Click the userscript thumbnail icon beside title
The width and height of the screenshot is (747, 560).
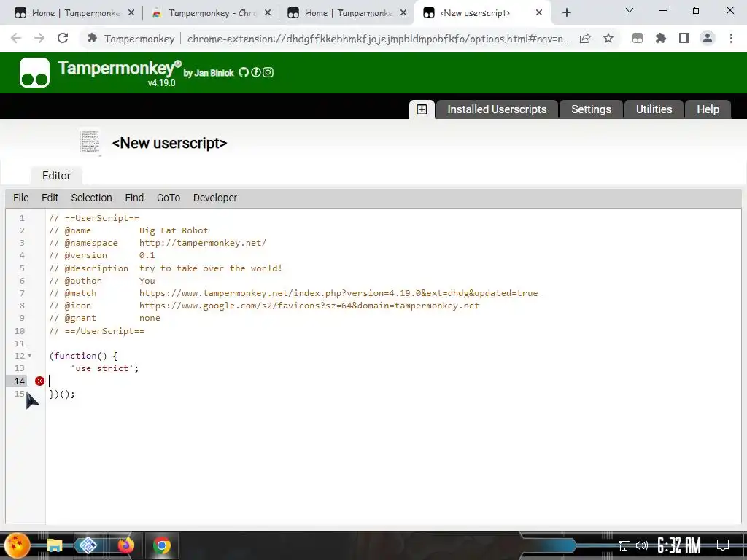[x=90, y=142]
